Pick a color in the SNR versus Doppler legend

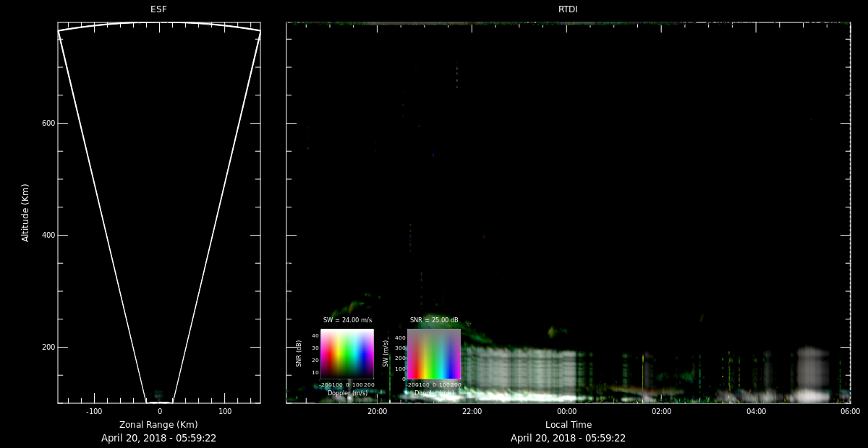click(347, 354)
